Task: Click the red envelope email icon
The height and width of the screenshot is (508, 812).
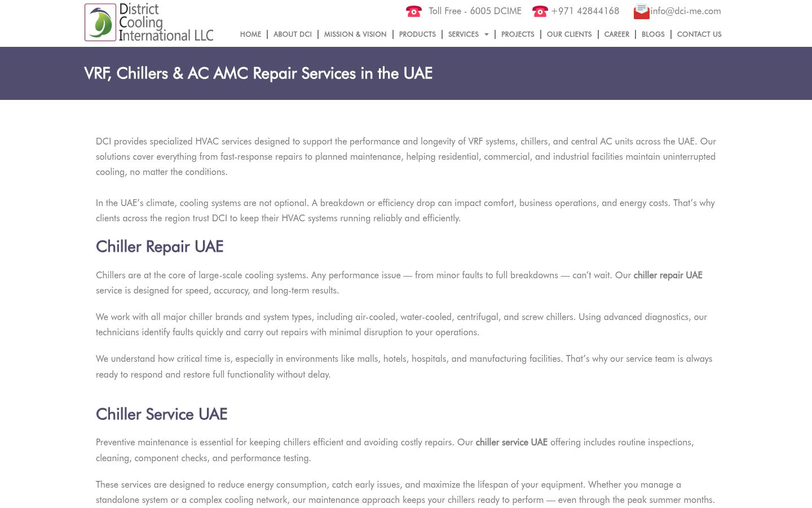Action: point(641,11)
